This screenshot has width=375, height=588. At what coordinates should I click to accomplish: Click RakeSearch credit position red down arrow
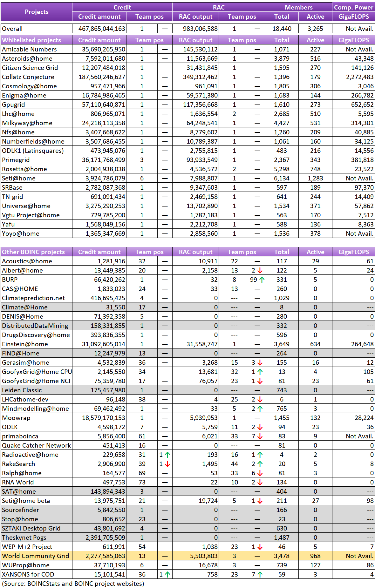tap(167, 464)
